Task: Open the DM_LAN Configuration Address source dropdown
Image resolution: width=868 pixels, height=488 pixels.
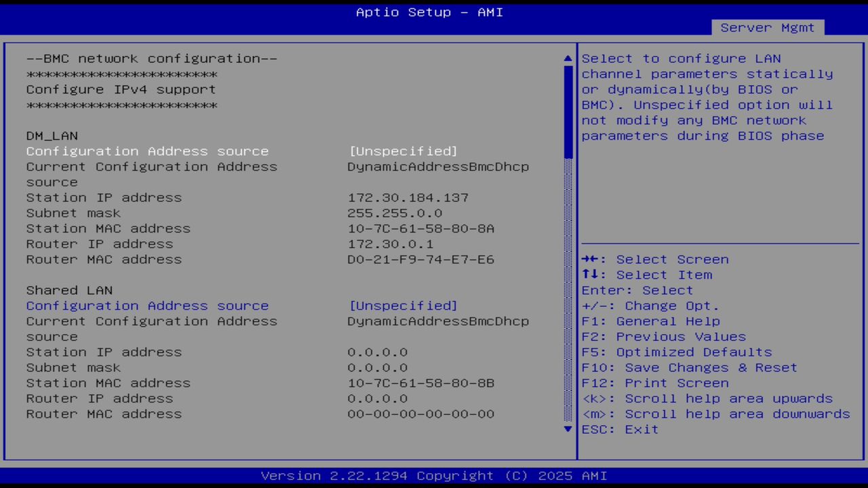Action: [147, 151]
